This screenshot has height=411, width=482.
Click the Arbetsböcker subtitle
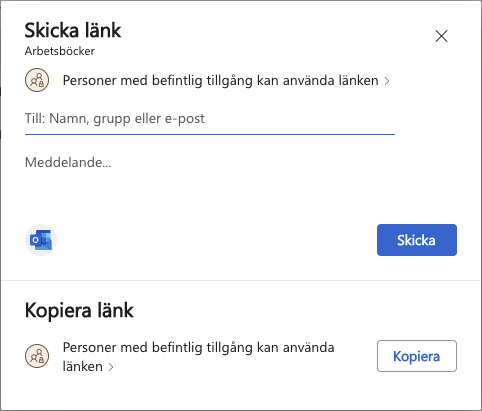pos(60,51)
